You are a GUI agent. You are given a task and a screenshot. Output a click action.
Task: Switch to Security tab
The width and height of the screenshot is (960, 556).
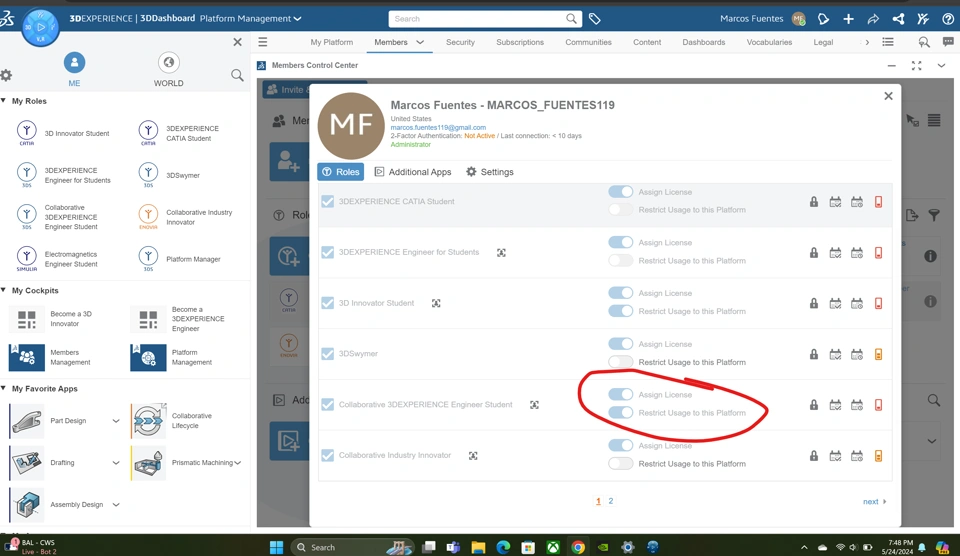click(x=460, y=42)
